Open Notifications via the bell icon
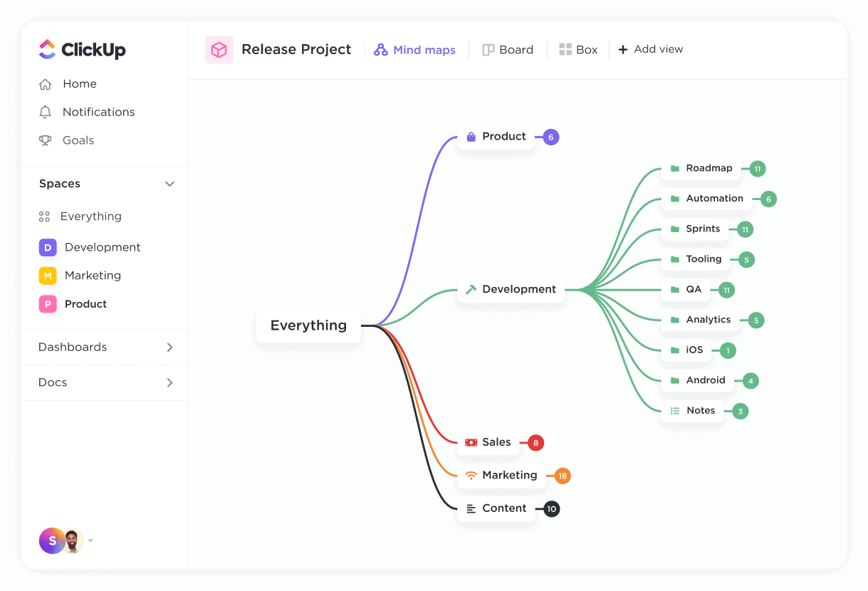 pyautogui.click(x=47, y=112)
